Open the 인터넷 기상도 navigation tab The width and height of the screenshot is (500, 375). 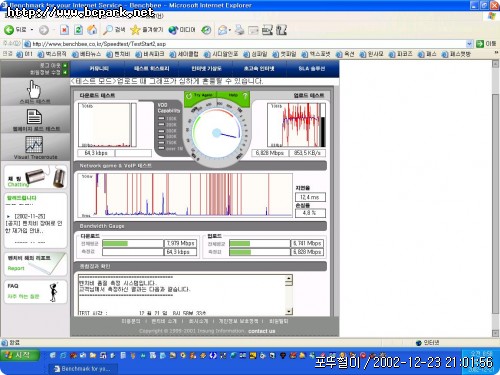[206, 69]
